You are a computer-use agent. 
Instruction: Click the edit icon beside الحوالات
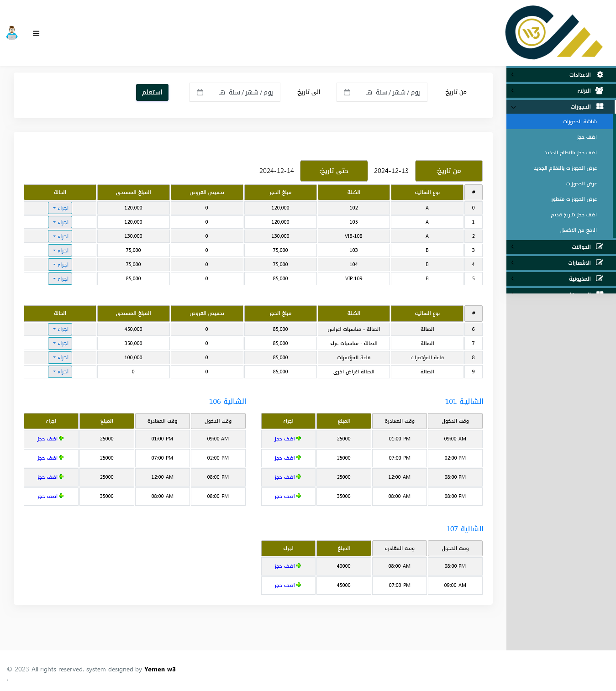pyautogui.click(x=600, y=247)
